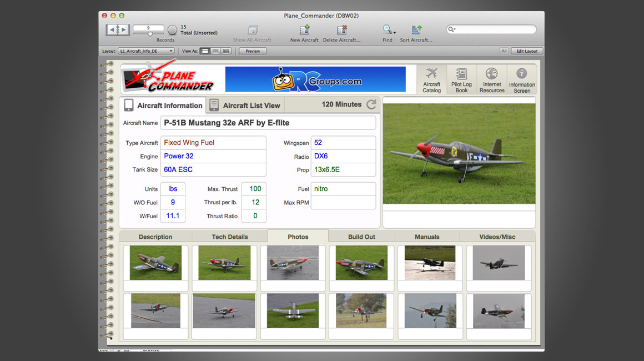Click the Units field showing lbs
Image resolution: width=644 pixels, height=361 pixels.
(x=173, y=189)
